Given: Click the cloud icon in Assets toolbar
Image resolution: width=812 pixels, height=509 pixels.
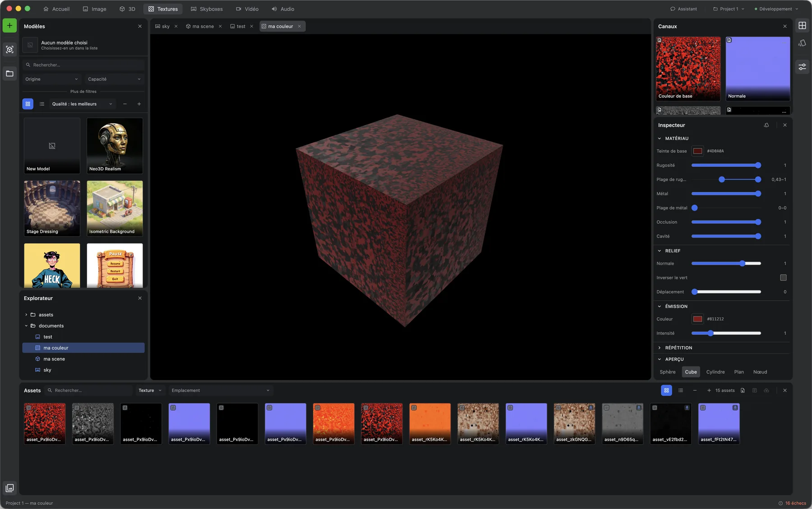Looking at the screenshot, I should pos(766,390).
